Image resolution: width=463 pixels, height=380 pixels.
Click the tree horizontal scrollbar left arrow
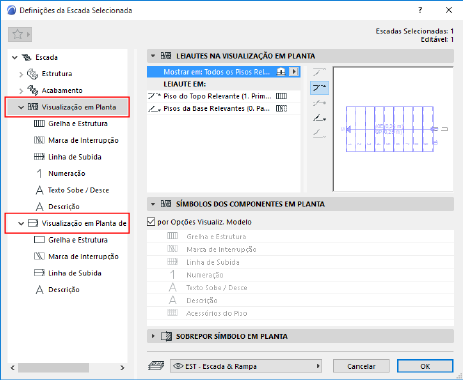click(x=12, y=368)
